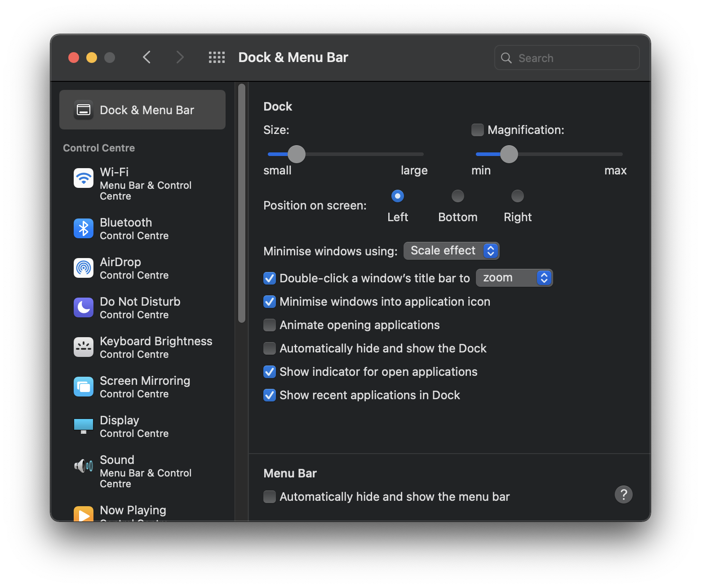
Task: Click the magnifier icon in search field
Action: click(x=506, y=58)
